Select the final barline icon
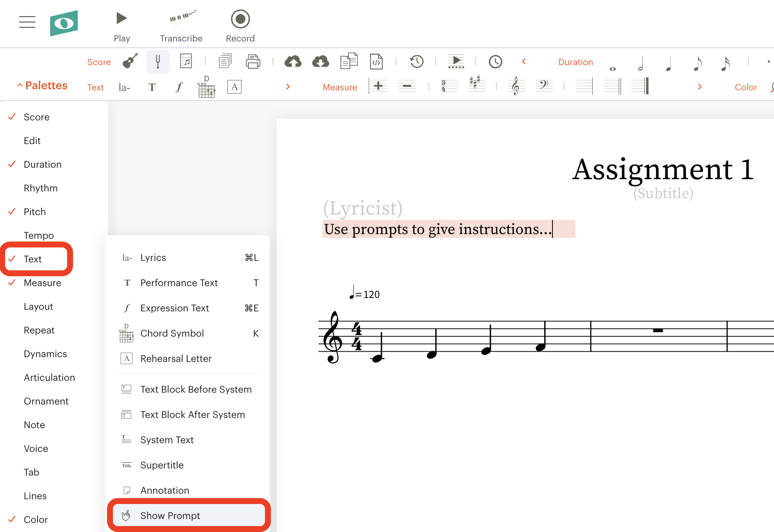This screenshot has width=774, height=532. tap(640, 86)
